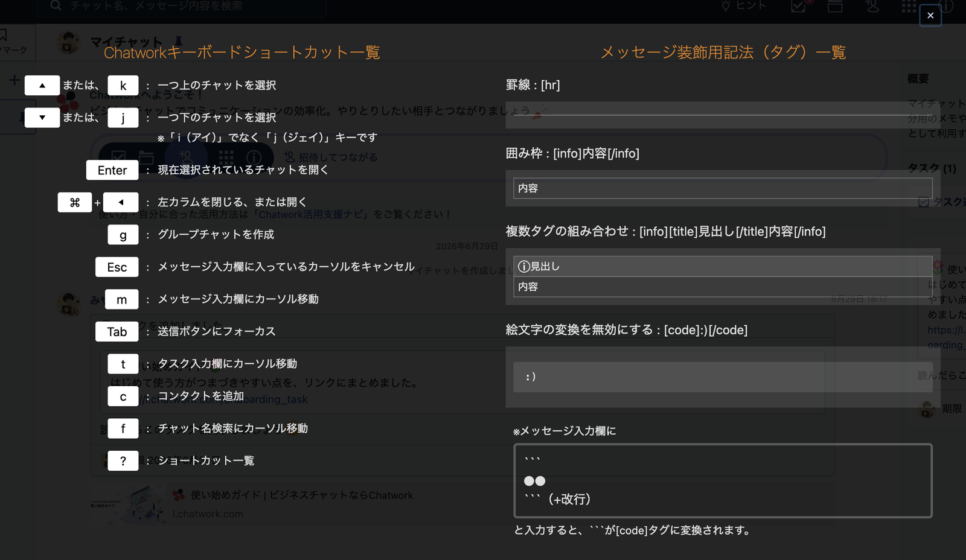Click 'グループチャットを作成' description

[x=216, y=234]
